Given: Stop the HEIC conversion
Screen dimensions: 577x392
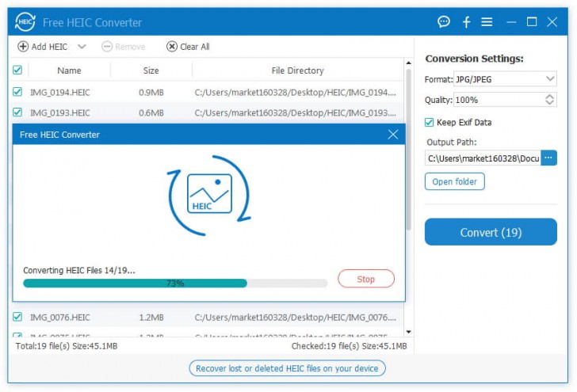Looking at the screenshot, I should tap(366, 279).
